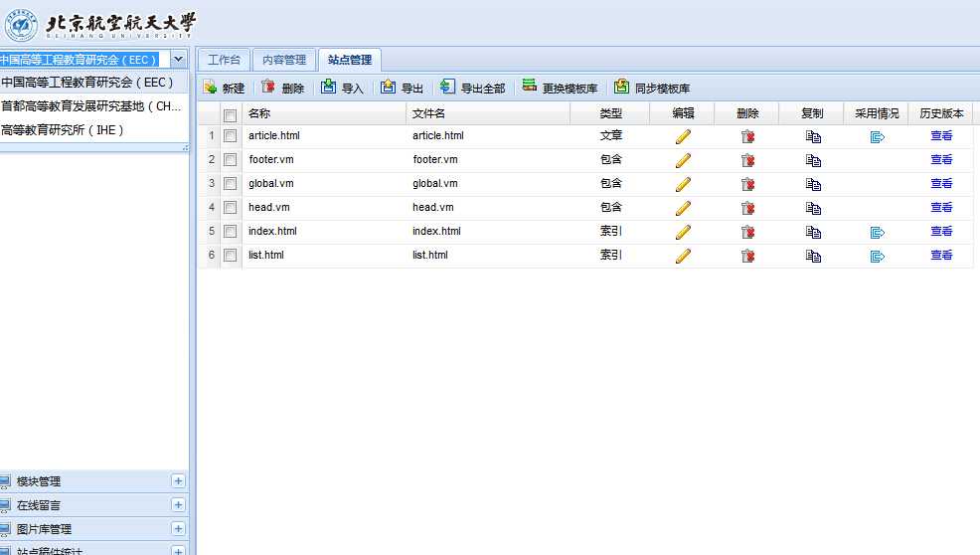Delete article.html using its trash icon
Image resolution: width=980 pixels, height=555 pixels.
pos(747,136)
